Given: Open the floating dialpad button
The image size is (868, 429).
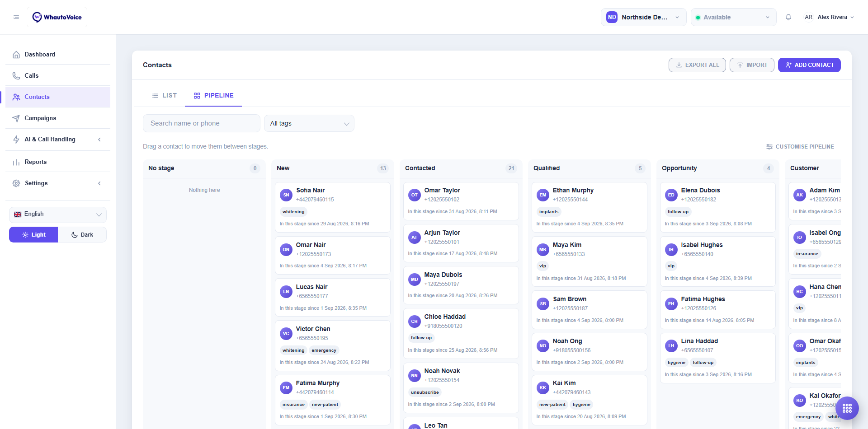Looking at the screenshot, I should [847, 408].
